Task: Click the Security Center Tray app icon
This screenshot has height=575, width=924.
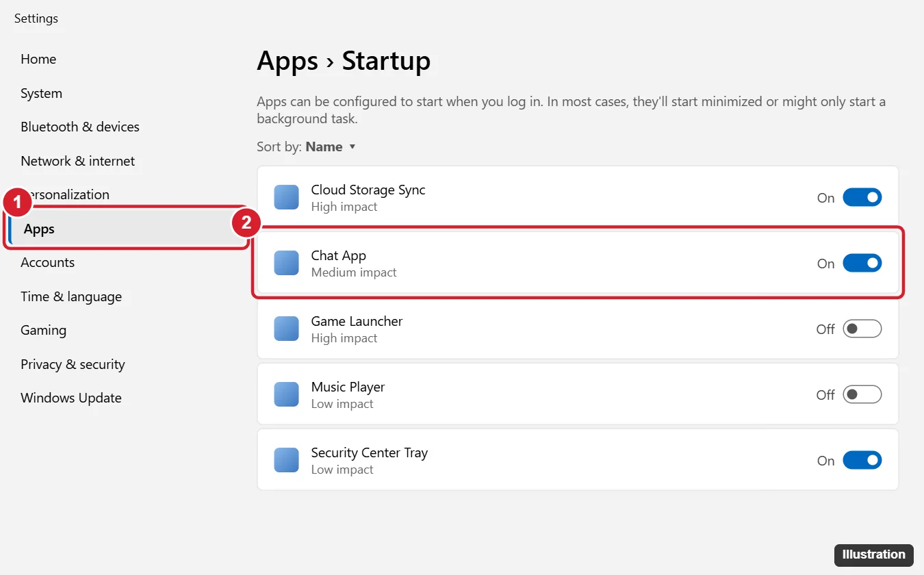Action: pos(286,460)
